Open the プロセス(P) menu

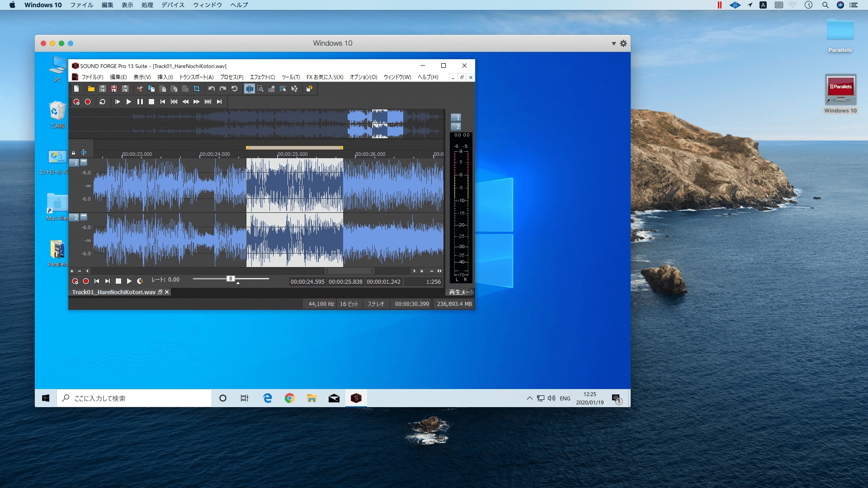(x=231, y=77)
